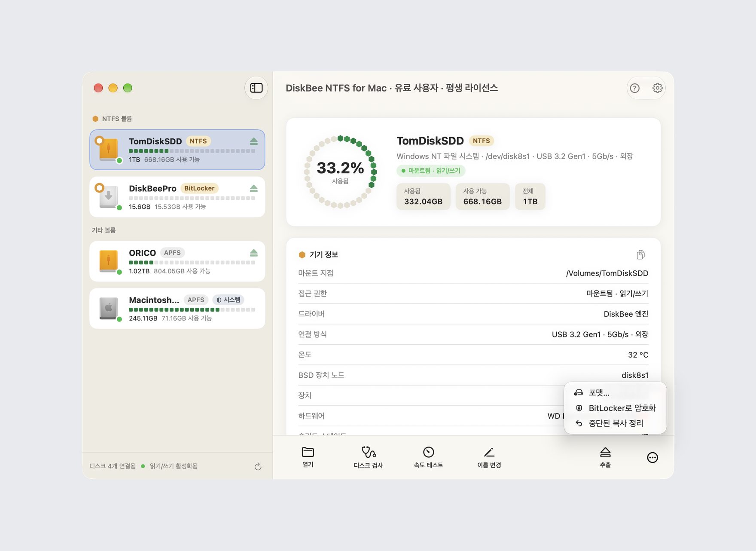The width and height of the screenshot is (756, 551).
Task: Click the 전체 1TB tile
Action: coord(530,197)
